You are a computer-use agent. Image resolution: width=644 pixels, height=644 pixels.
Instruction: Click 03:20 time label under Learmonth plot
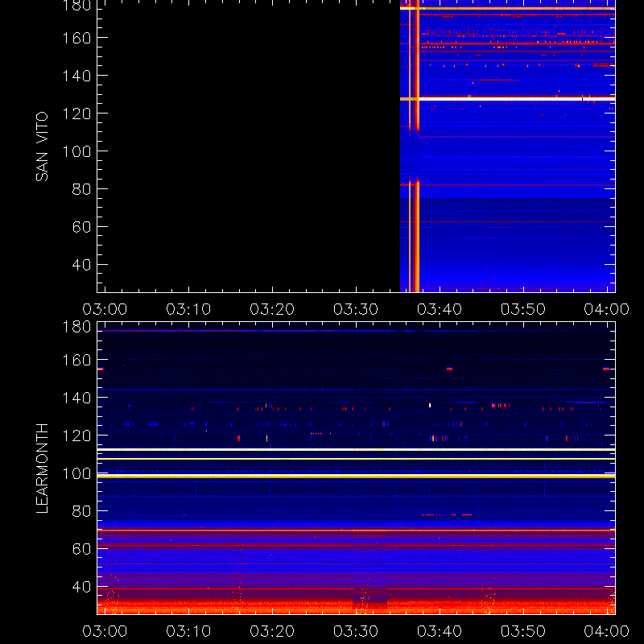272,631
